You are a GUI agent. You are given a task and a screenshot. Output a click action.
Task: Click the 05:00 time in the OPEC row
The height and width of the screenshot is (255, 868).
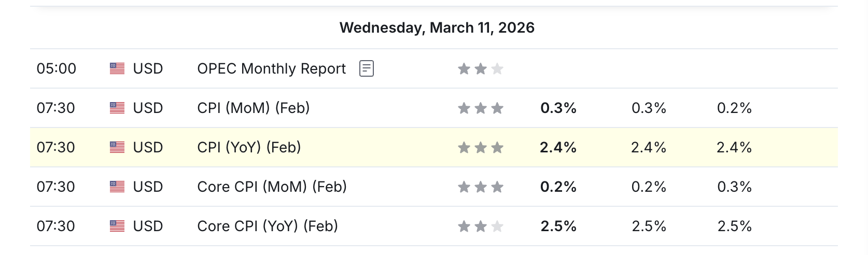pyautogui.click(x=56, y=68)
